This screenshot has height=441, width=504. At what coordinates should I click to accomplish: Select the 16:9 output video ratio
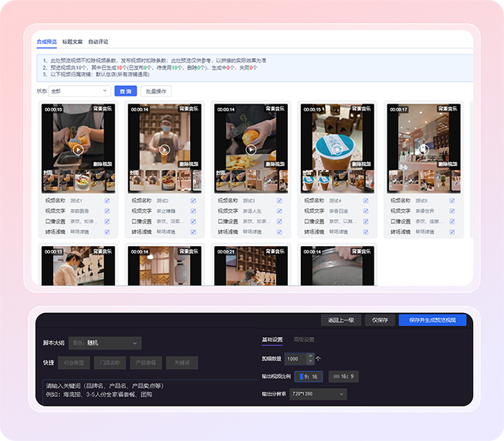(x=343, y=376)
